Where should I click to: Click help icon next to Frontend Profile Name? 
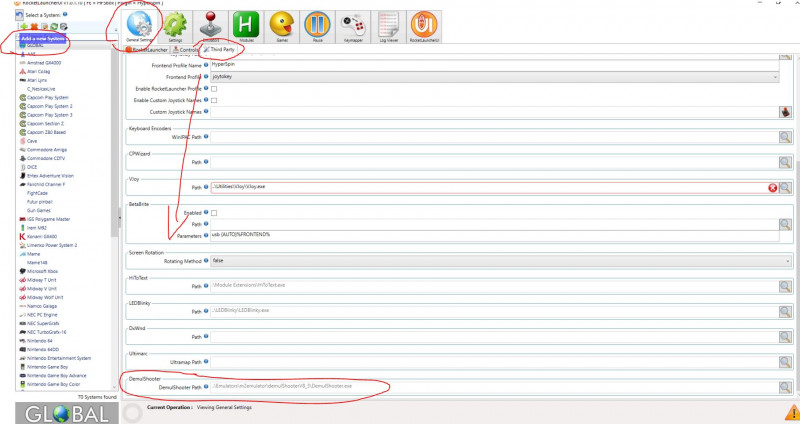206,65
